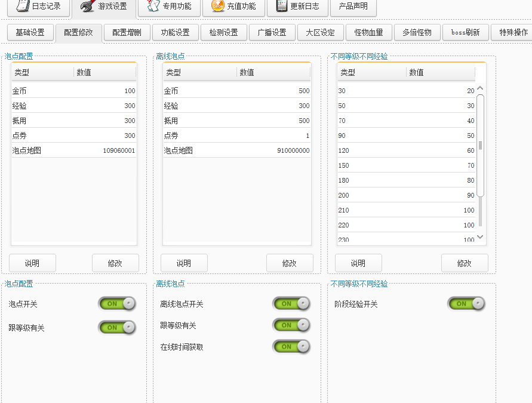
Task: Click 类型 column header in 泡点配置 table
Action: [43, 72]
